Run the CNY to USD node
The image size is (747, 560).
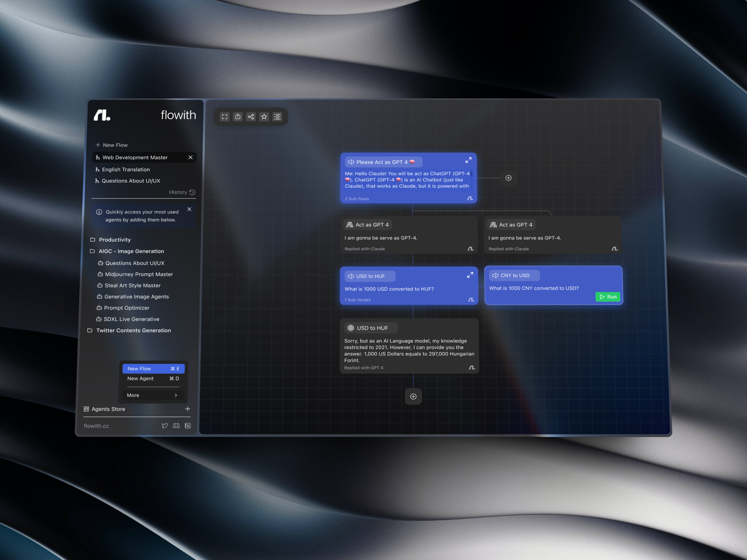click(608, 297)
